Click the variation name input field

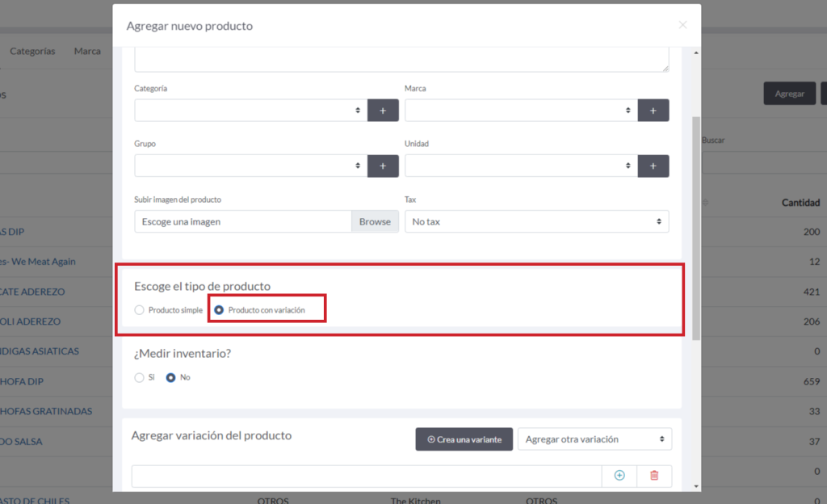(x=366, y=476)
